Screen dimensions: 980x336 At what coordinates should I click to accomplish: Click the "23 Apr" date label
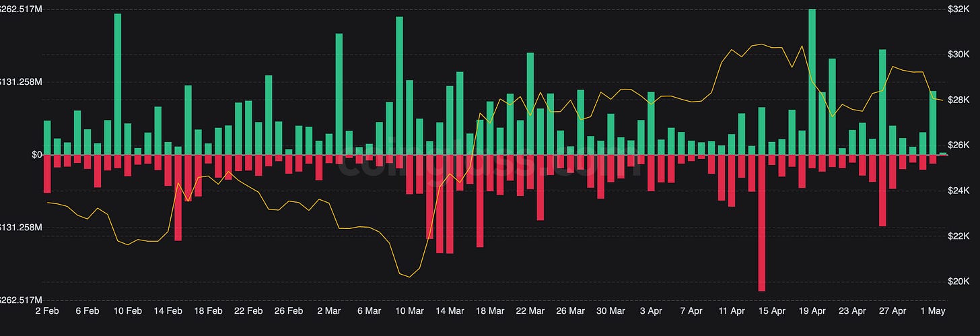(853, 311)
